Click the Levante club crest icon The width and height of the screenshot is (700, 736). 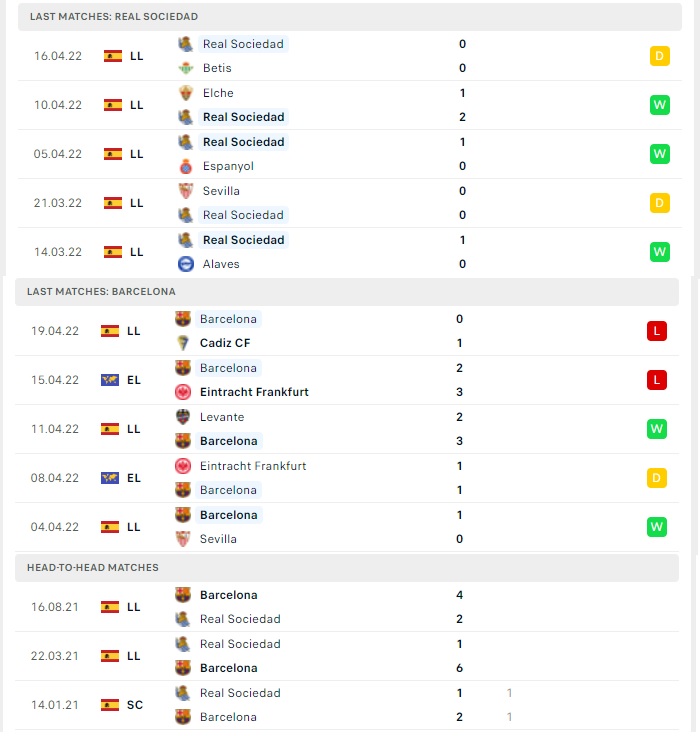pos(183,417)
